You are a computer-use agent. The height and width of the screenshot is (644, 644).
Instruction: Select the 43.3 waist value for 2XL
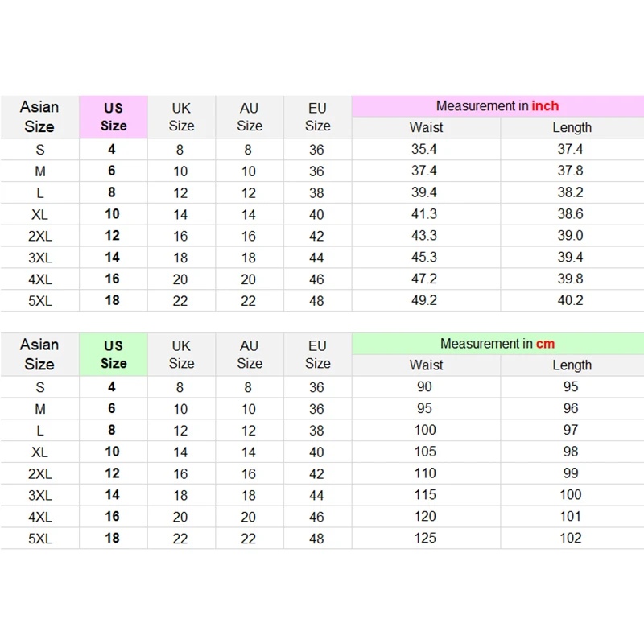[x=426, y=236]
